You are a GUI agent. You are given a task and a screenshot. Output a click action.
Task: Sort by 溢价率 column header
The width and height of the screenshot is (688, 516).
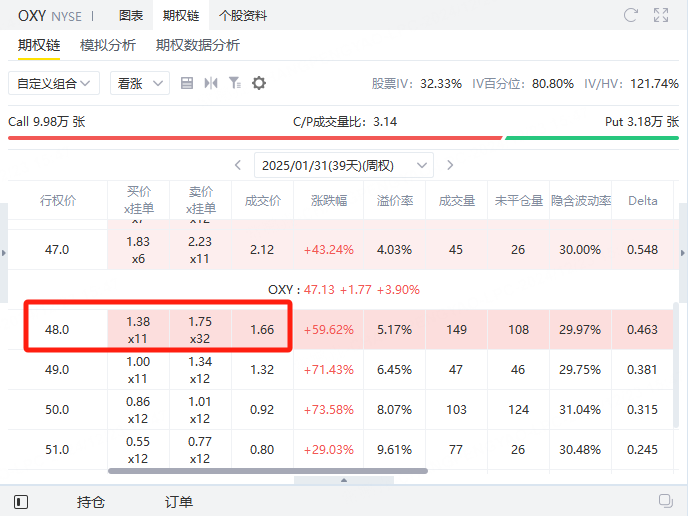(x=394, y=201)
